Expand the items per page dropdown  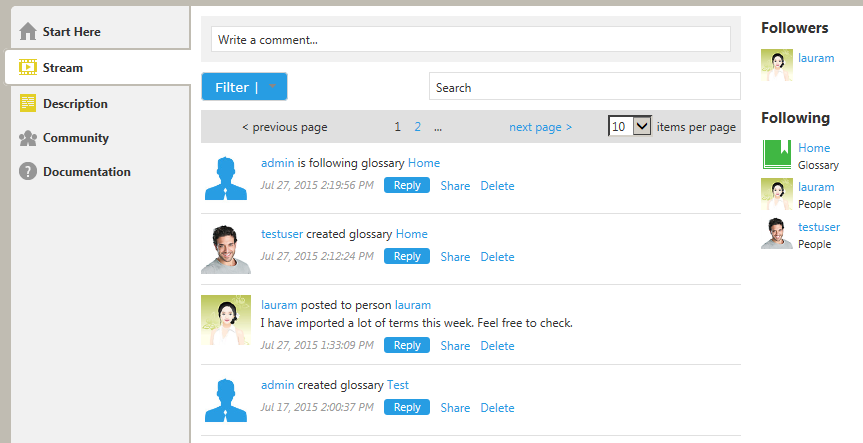(642, 127)
